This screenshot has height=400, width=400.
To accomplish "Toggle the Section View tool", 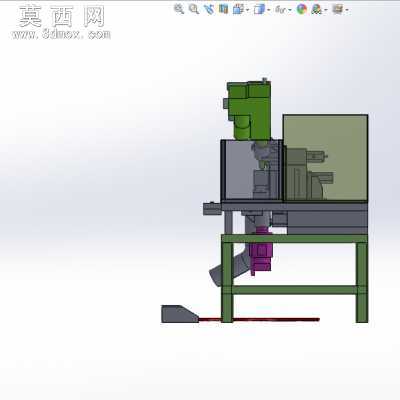I will pyautogui.click(x=224, y=9).
